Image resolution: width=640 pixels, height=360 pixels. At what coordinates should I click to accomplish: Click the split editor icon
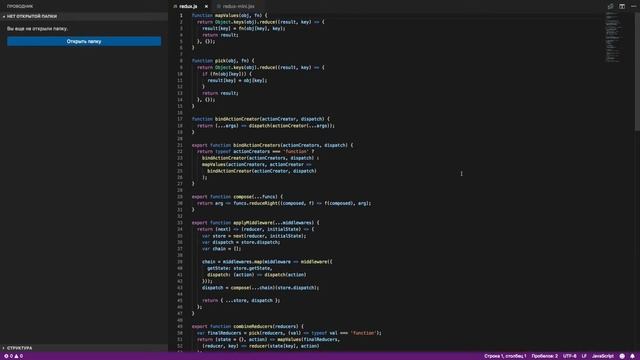(x=622, y=6)
